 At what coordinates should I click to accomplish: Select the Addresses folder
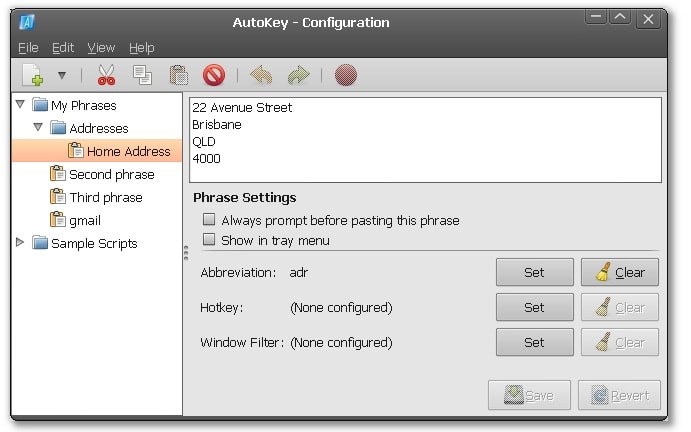pos(99,128)
